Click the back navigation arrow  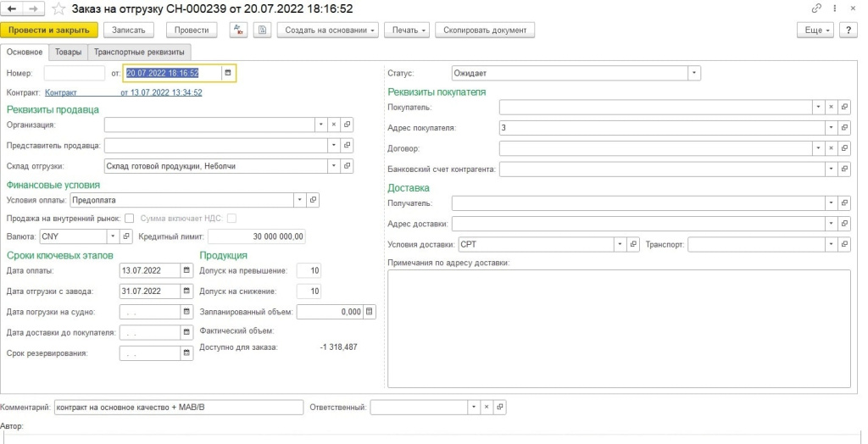click(x=14, y=9)
